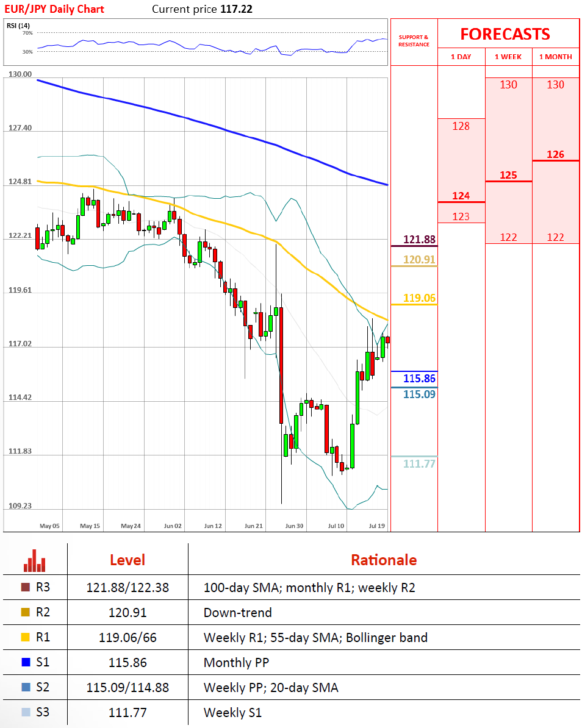Click the Jun 02 date axis label
The image size is (582, 728).
click(173, 526)
